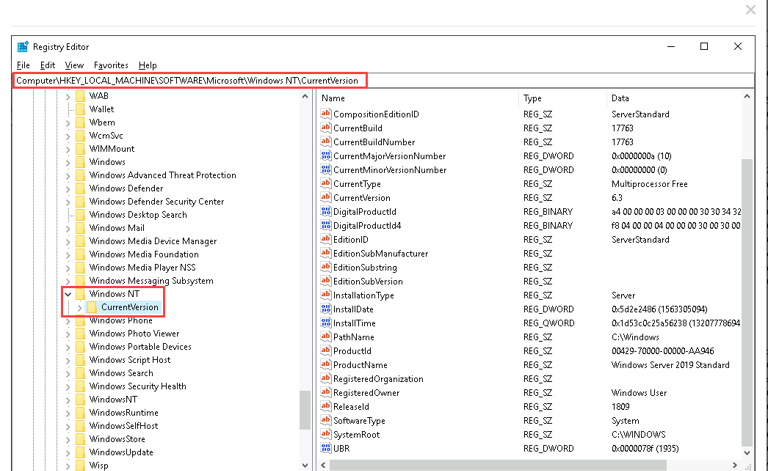Click the folder icon of Windows Search

pyautogui.click(x=80, y=373)
